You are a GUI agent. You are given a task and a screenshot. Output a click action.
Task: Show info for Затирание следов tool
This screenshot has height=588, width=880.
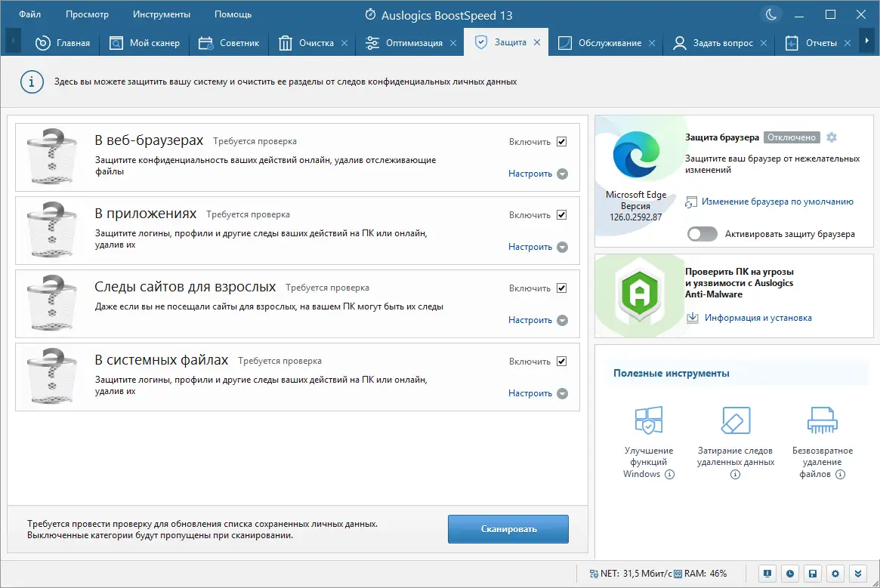[735, 474]
